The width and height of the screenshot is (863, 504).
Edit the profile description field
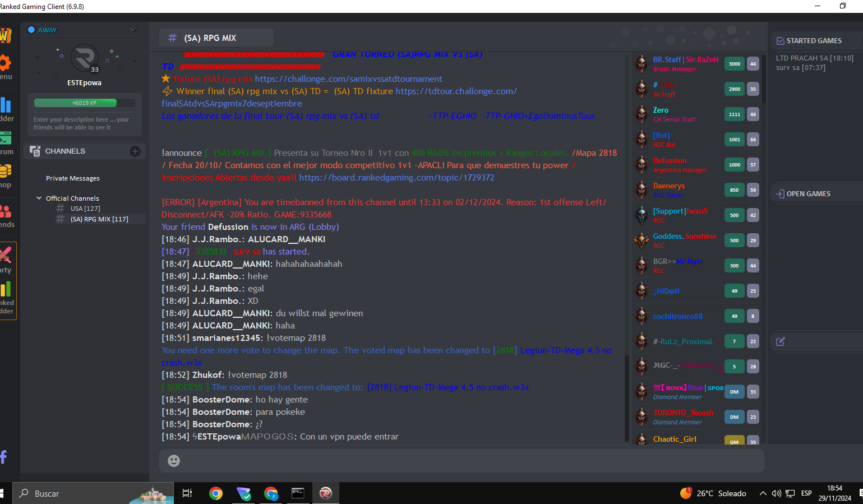point(84,123)
